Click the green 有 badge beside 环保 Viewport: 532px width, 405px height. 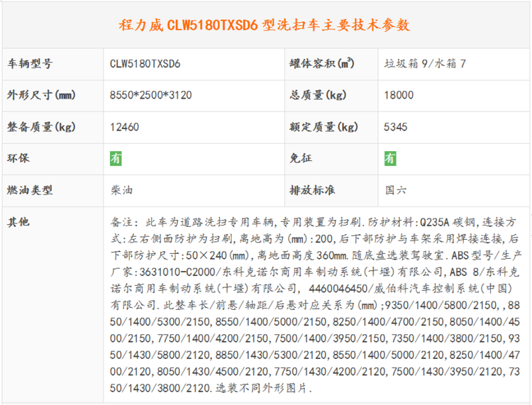pyautogui.click(x=116, y=159)
